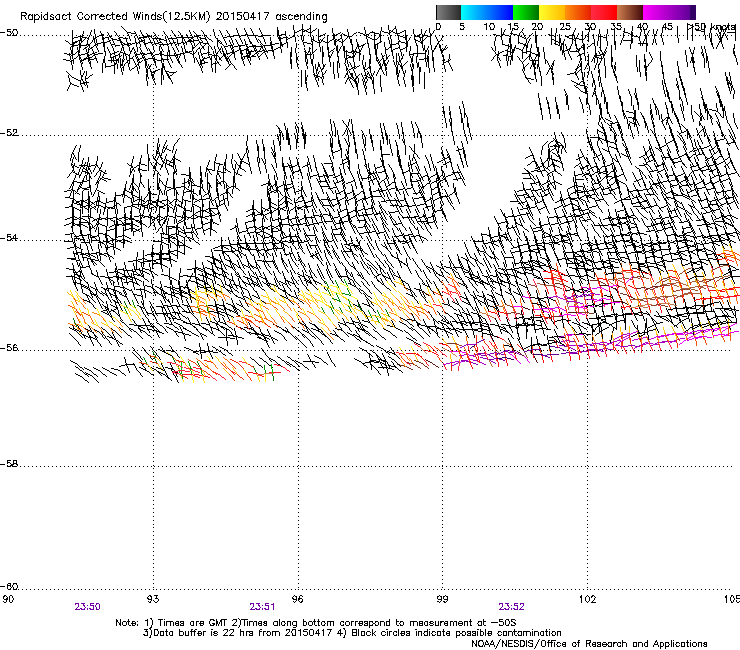Viewport: 740px width, 650px height.
Task: Click longitude label '102'
Action: tap(588, 599)
